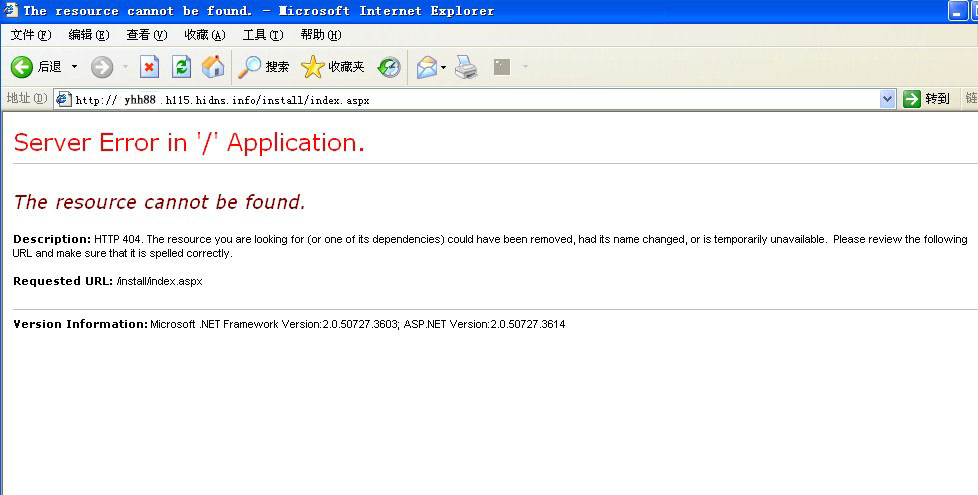Click the Mail envelope icon
The image size is (978, 495).
[427, 67]
